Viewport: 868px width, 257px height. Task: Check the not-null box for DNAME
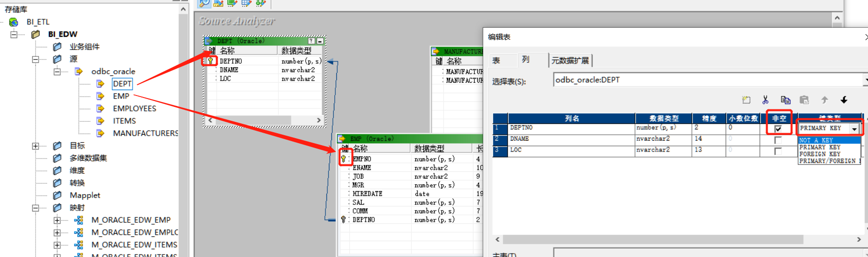[x=778, y=140]
